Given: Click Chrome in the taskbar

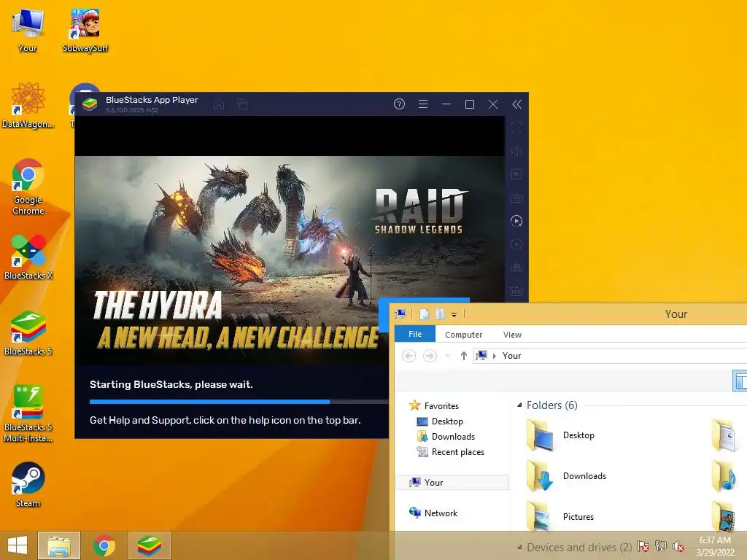Looking at the screenshot, I should (104, 545).
